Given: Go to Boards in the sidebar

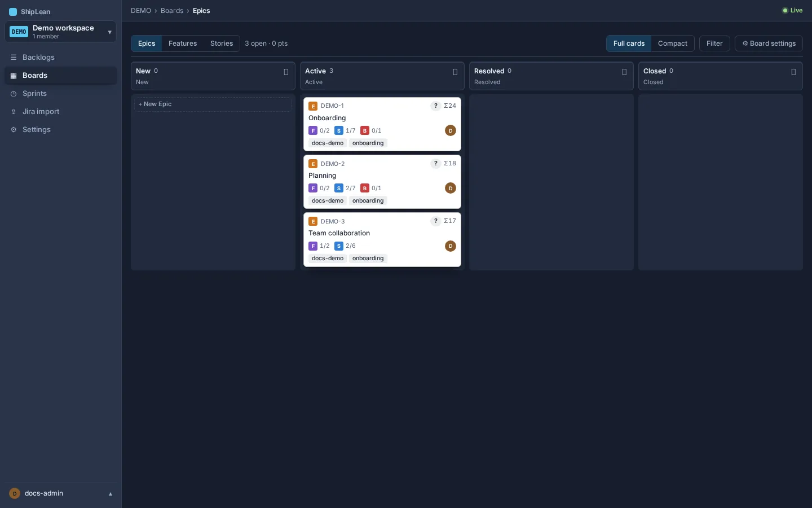Looking at the screenshot, I should 61,76.
